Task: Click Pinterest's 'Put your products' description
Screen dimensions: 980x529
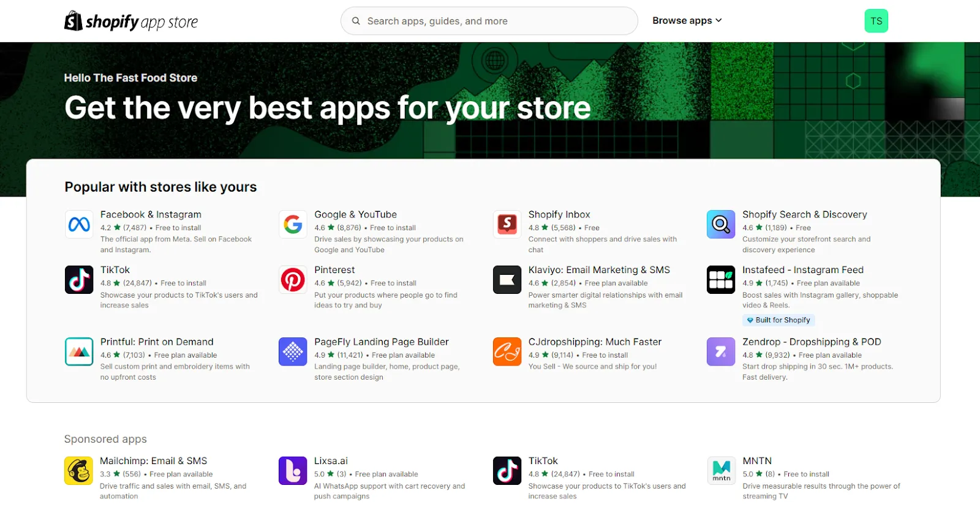Action: point(386,301)
